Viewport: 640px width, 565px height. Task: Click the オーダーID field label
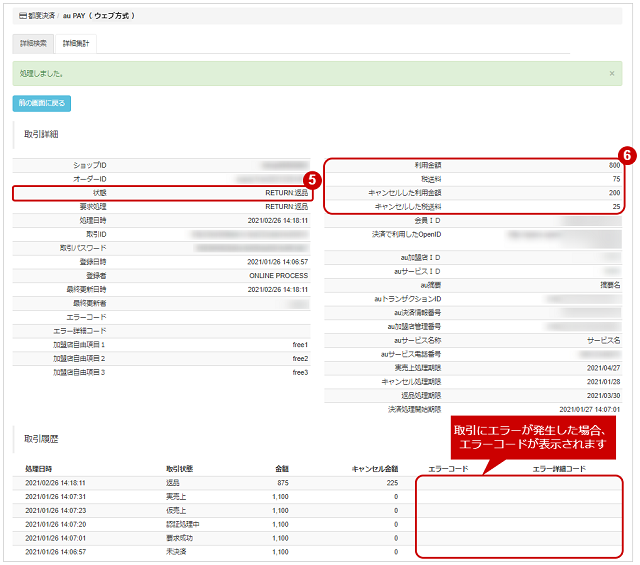90,179
